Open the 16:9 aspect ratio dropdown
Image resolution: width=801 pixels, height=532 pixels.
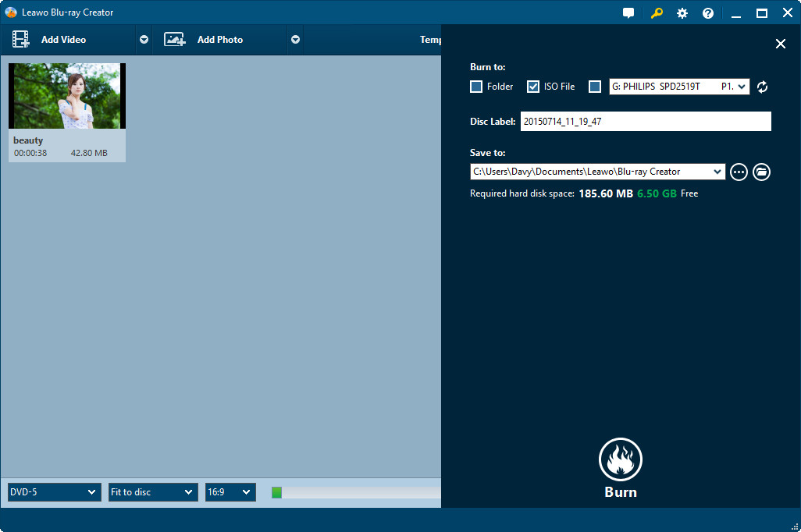point(230,492)
